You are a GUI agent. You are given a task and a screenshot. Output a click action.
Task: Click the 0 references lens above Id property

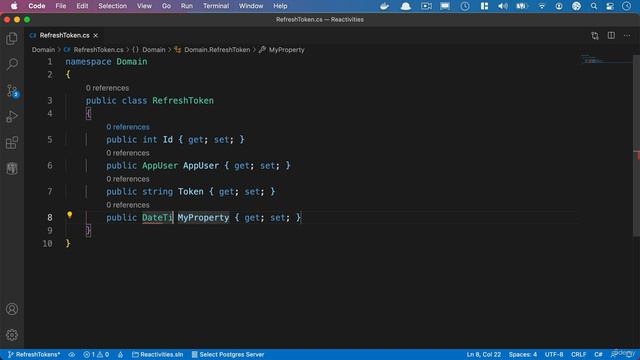coord(128,127)
